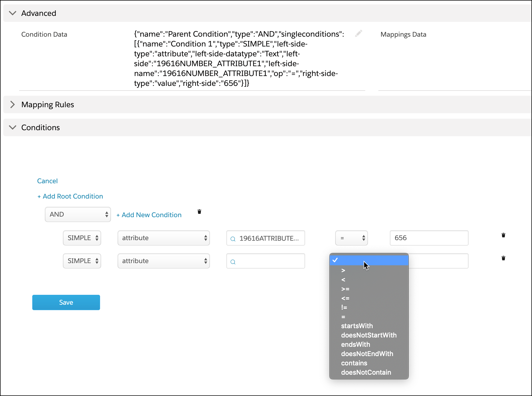
Task: Click the pencil edit icon for Condition Data
Action: (358, 34)
